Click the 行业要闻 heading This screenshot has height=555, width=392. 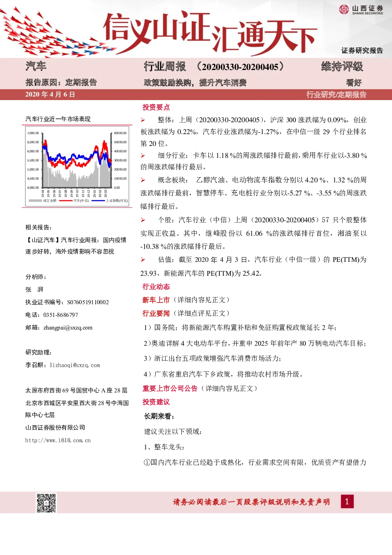point(156,313)
